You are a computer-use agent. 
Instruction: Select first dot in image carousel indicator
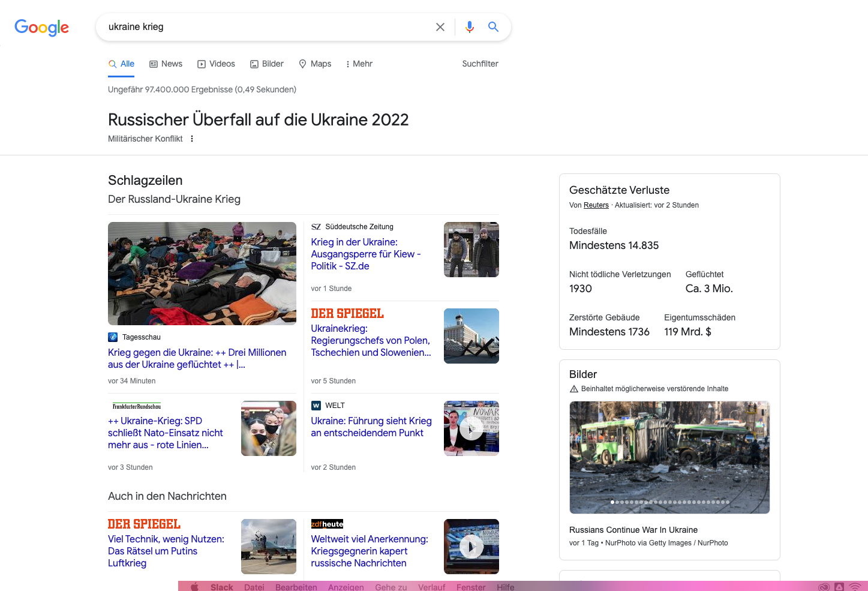click(612, 502)
